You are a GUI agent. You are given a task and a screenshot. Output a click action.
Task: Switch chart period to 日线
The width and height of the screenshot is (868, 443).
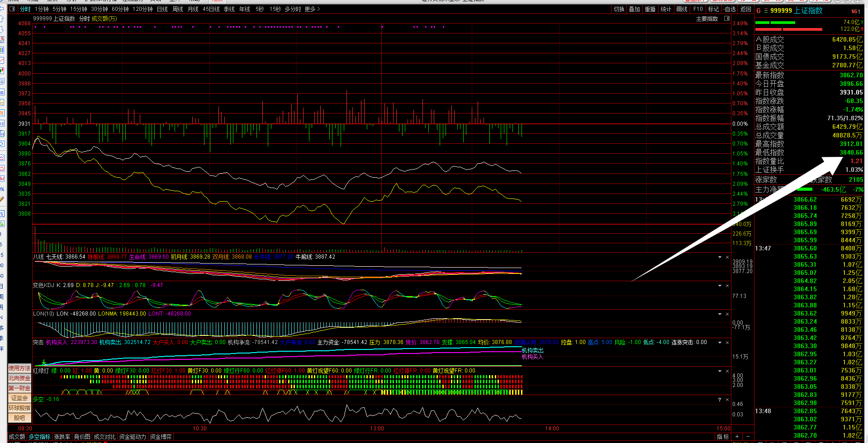pos(162,9)
